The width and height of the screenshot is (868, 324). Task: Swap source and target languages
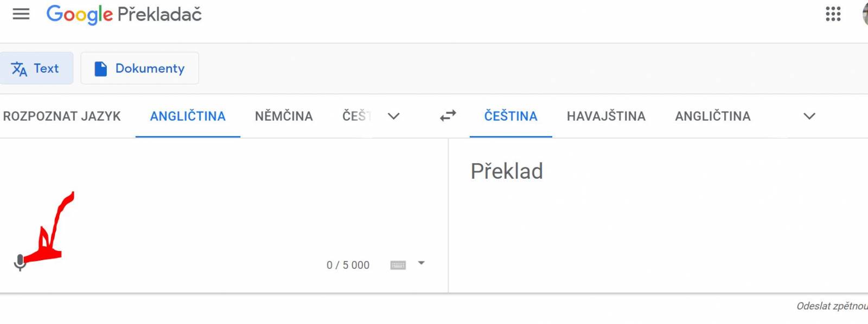click(448, 116)
